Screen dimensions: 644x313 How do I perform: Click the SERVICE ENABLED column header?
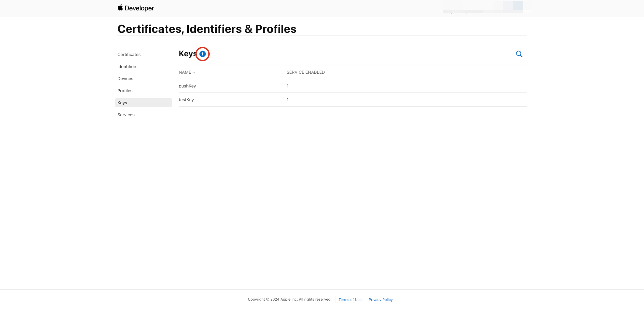(x=306, y=72)
